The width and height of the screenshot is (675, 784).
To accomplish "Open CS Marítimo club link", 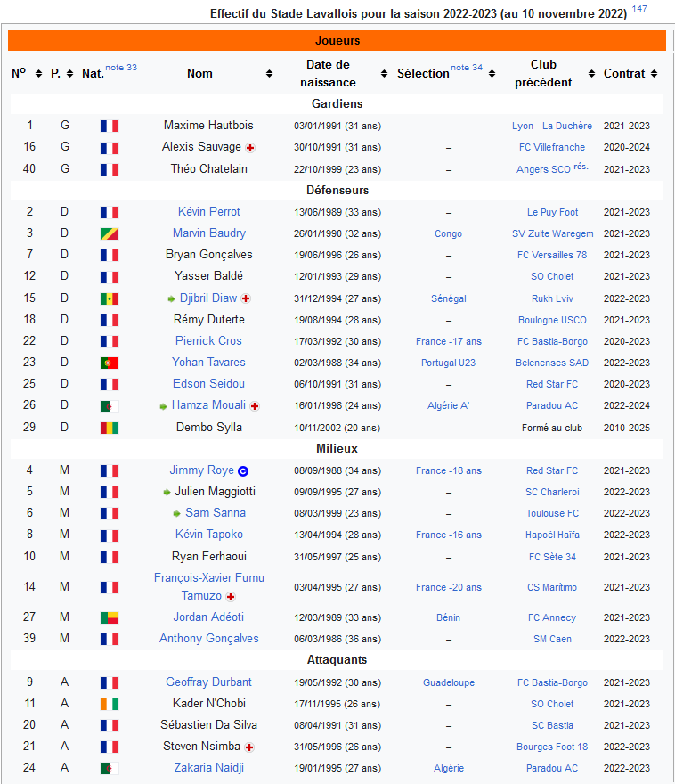I will pyautogui.click(x=552, y=587).
